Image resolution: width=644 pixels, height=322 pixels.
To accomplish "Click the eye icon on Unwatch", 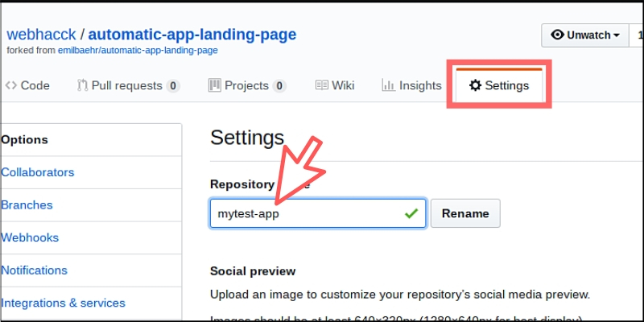I will (x=557, y=35).
